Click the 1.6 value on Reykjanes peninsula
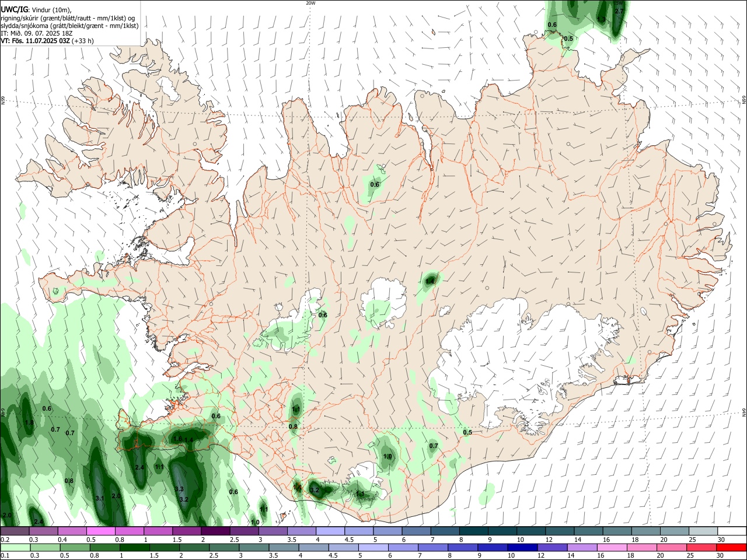The height and width of the screenshot is (560, 747). coord(177,439)
